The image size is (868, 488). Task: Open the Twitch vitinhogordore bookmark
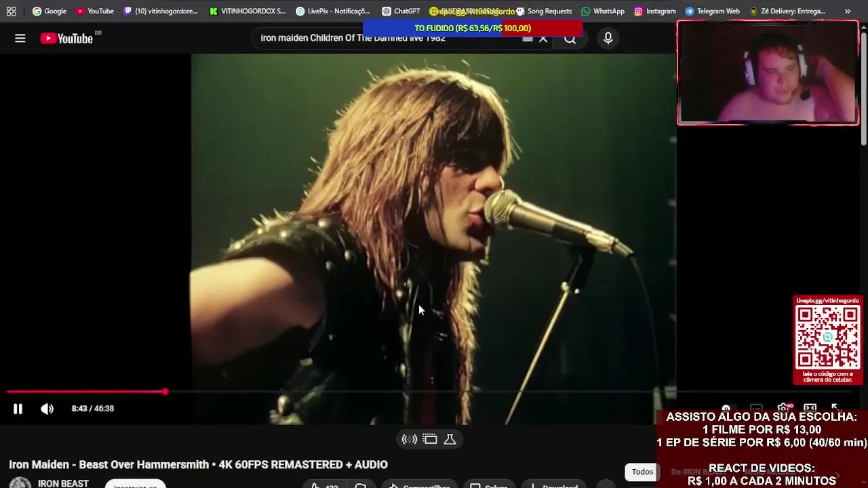[161, 11]
